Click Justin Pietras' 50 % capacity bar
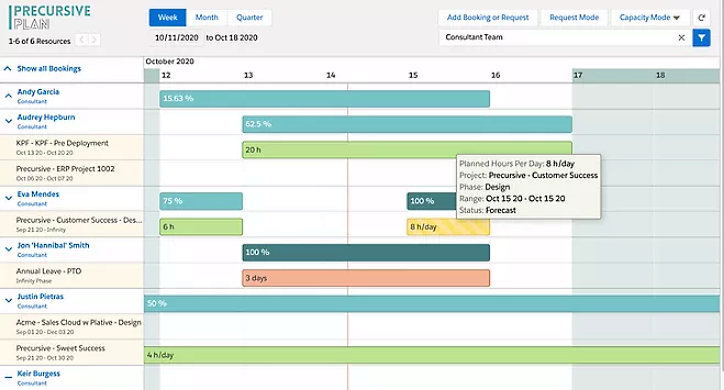The height and width of the screenshot is (390, 724). [432, 304]
